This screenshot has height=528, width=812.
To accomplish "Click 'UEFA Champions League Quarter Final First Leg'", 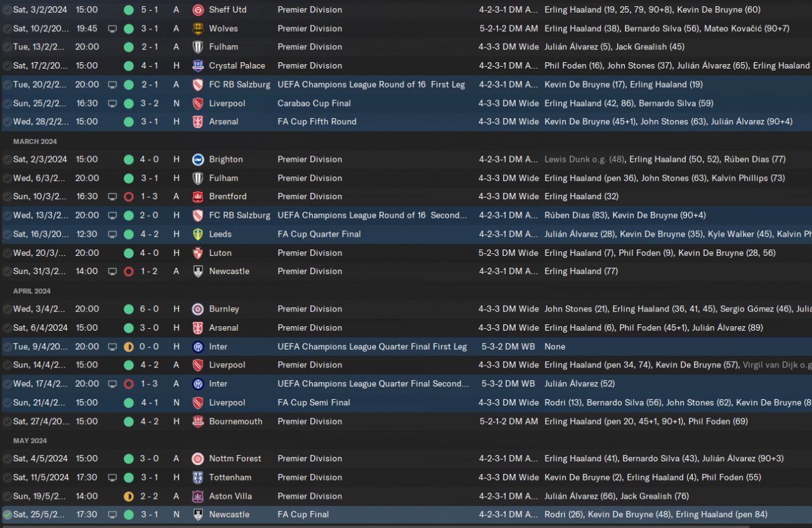I will pos(372,346).
